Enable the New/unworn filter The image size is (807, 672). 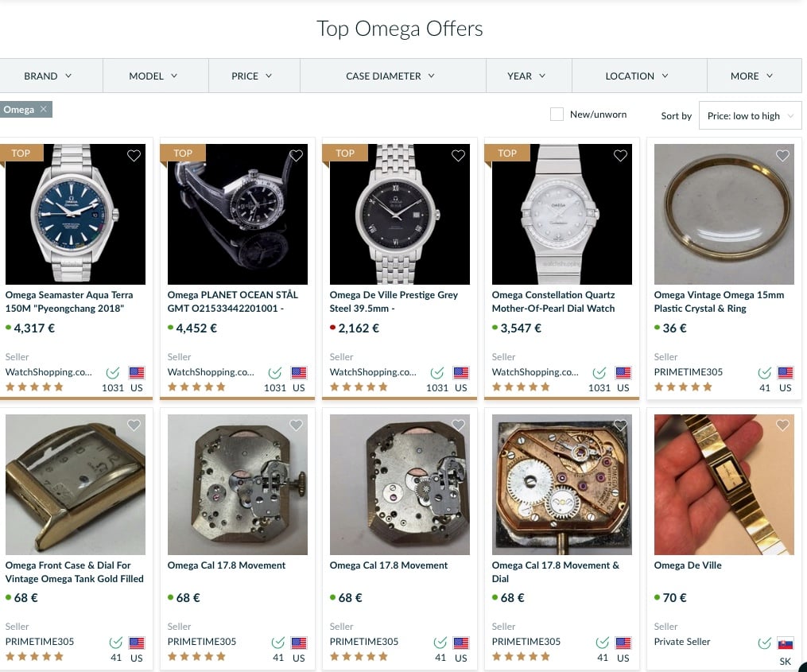click(557, 115)
